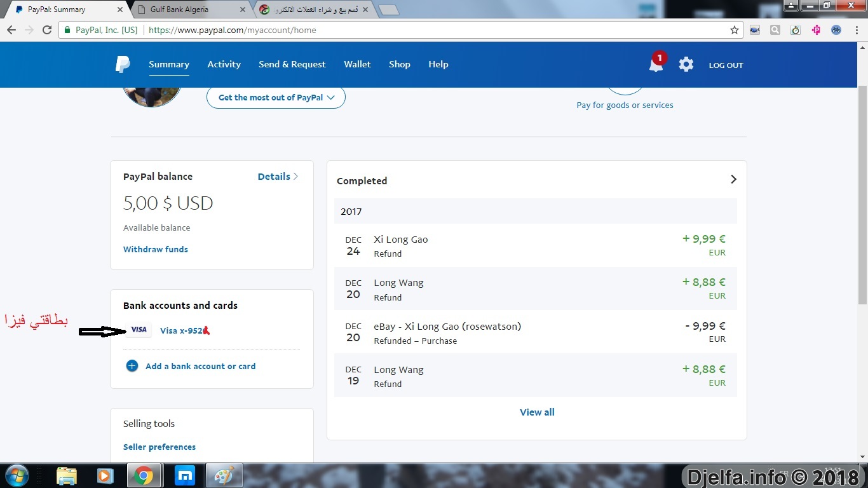
Task: Launch Windows Media Player from the taskbar
Action: pyautogui.click(x=105, y=475)
